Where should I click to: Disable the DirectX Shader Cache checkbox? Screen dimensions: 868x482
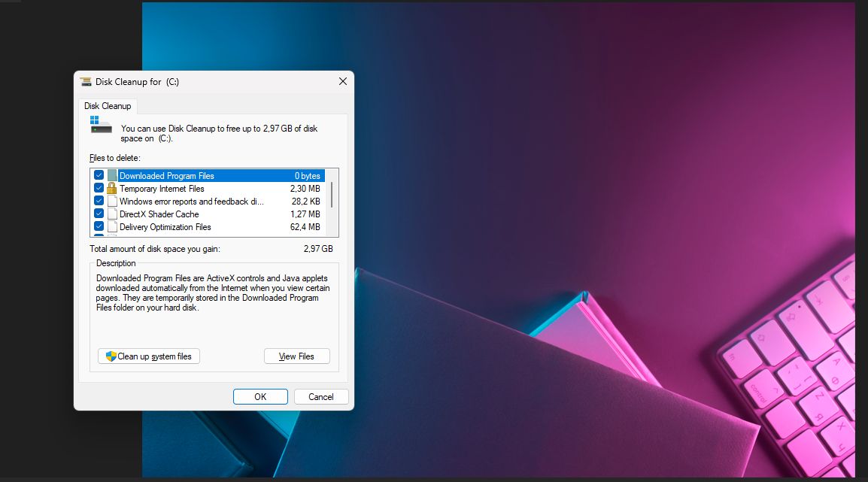pyautogui.click(x=99, y=214)
